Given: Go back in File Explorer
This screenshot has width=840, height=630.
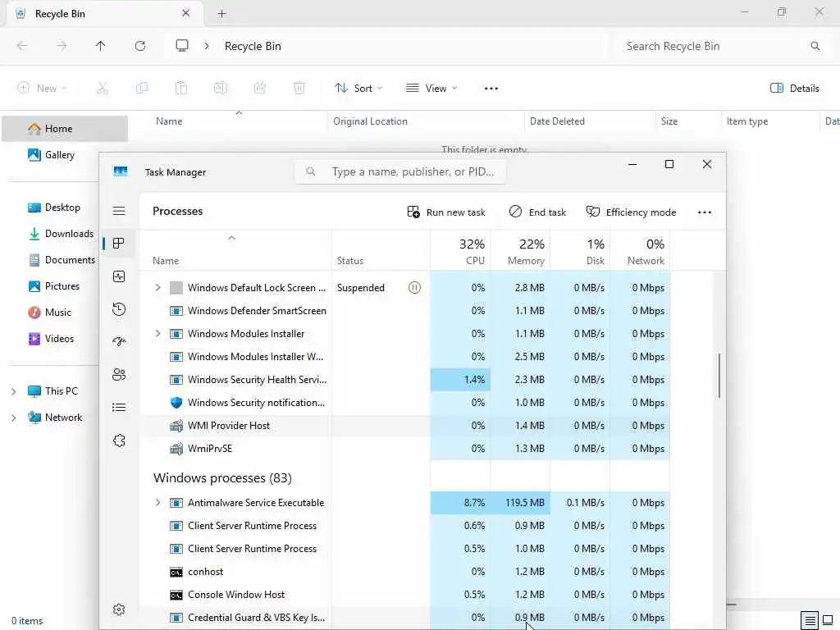Looking at the screenshot, I should coord(22,46).
